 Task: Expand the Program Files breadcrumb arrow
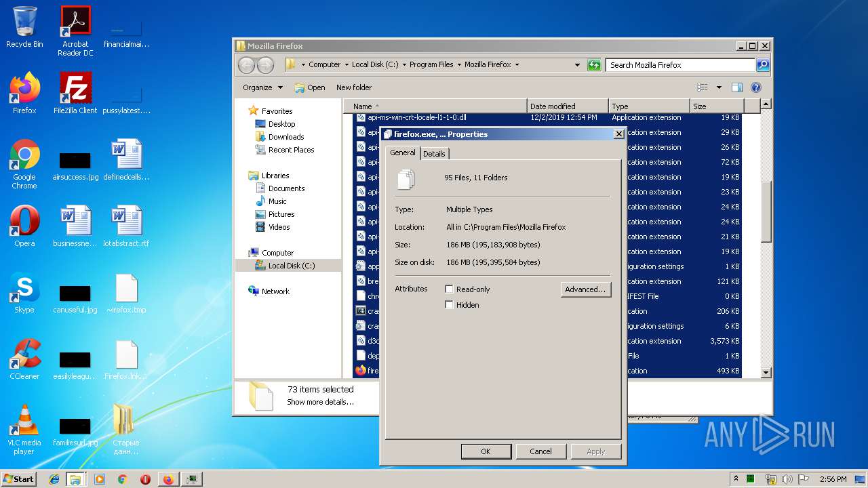tap(459, 65)
